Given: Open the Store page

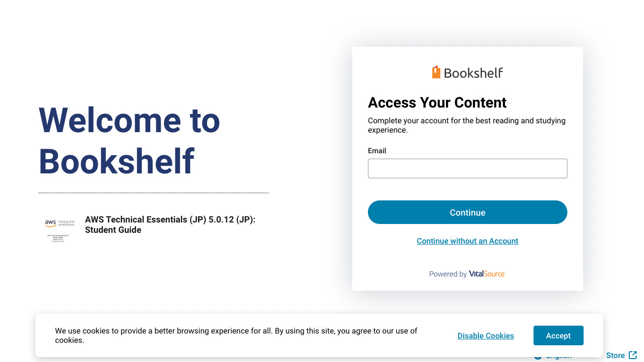Looking at the screenshot, I should pyautogui.click(x=615, y=355).
